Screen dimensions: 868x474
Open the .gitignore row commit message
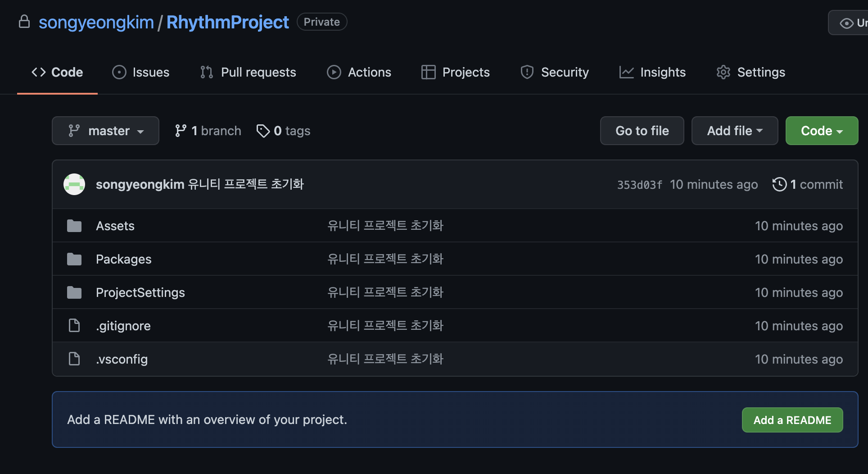pos(385,326)
